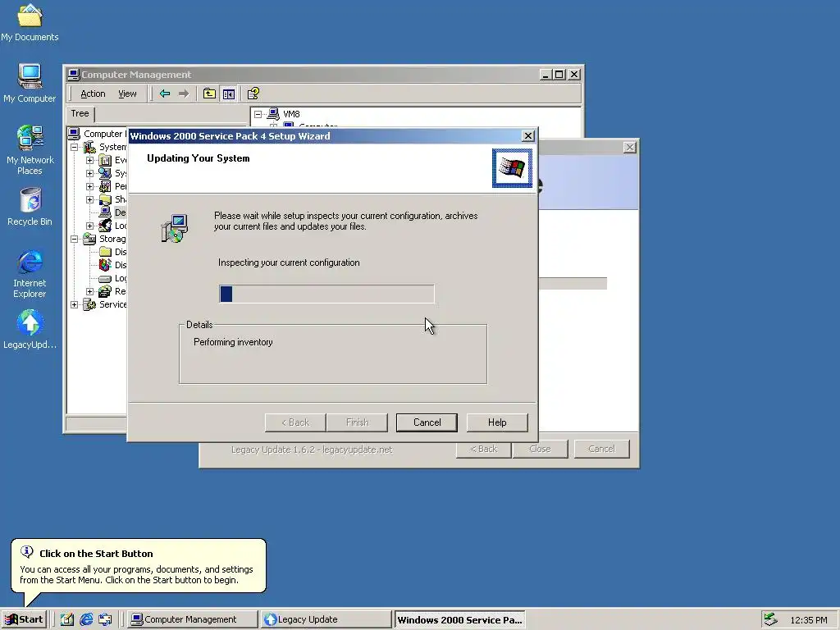Launch Outlook Express from quick launch
Screen dimensions: 840x630
pyautogui.click(x=105, y=619)
